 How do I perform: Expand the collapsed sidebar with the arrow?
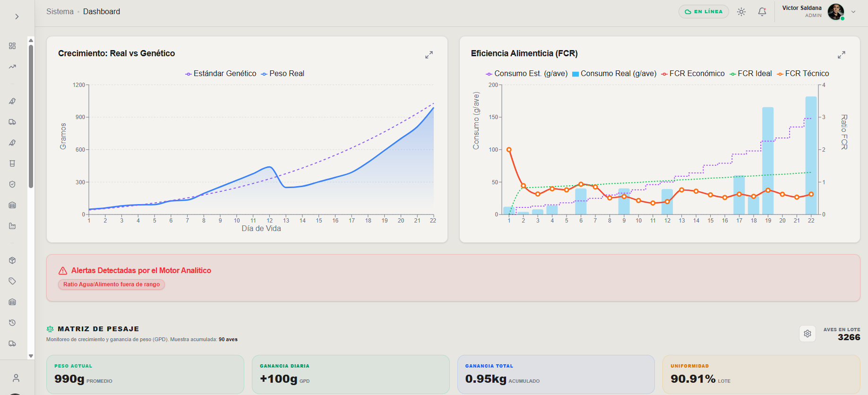[17, 17]
